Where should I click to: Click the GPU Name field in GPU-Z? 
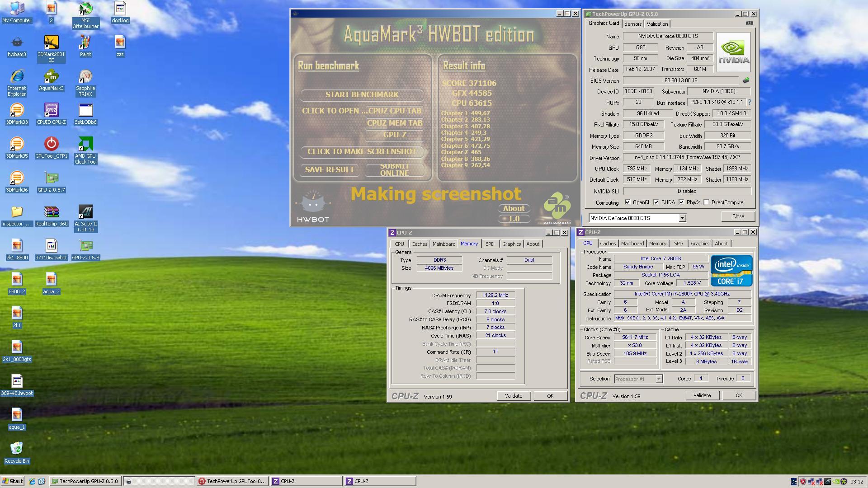click(668, 36)
